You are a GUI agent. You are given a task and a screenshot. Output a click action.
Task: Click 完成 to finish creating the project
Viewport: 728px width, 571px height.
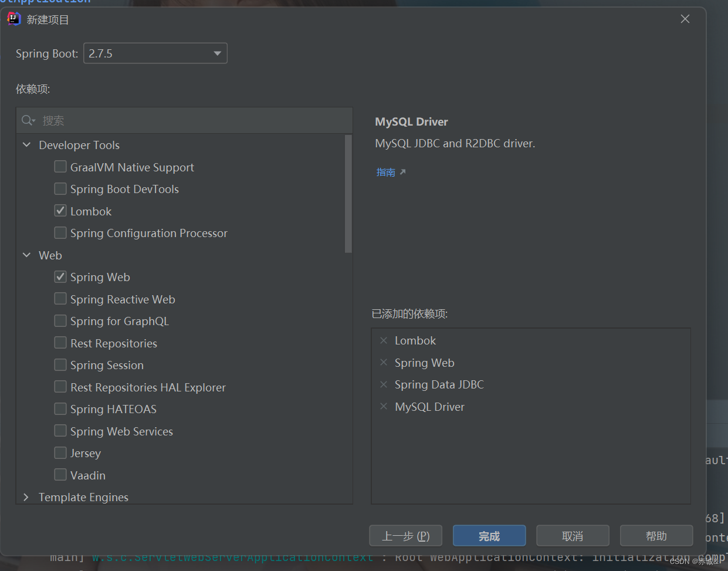pos(489,535)
